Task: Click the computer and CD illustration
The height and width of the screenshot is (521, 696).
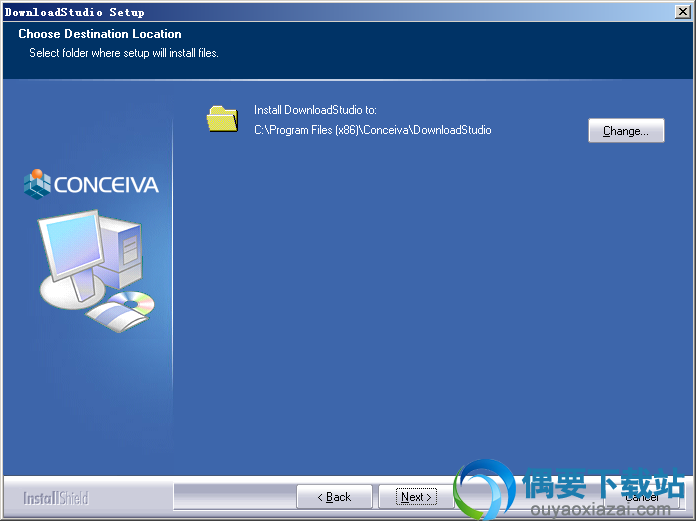Action: pyautogui.click(x=97, y=271)
